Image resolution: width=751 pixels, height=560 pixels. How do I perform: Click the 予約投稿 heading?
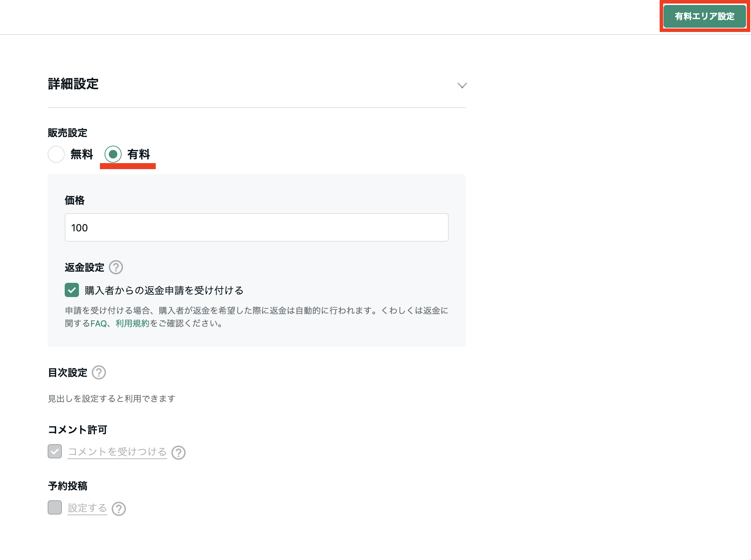[x=68, y=486]
